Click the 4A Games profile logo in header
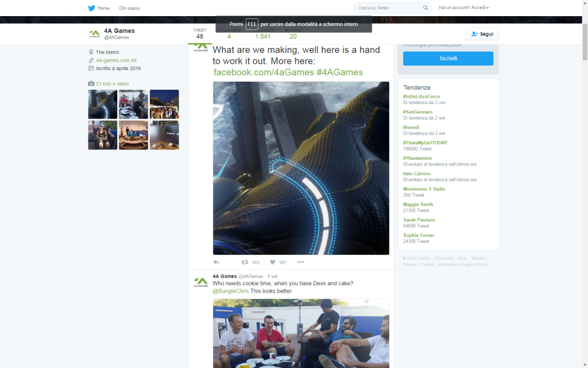588x368 pixels. (x=94, y=34)
